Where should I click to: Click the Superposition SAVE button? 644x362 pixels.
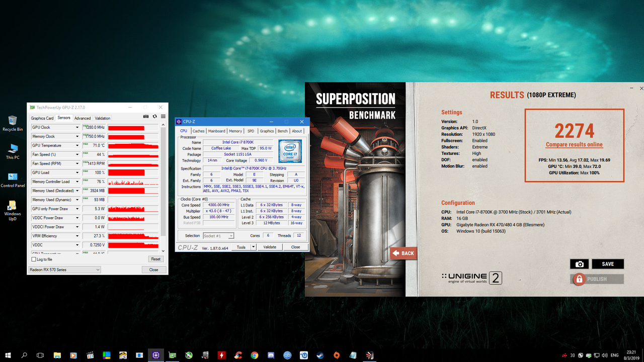(x=608, y=264)
